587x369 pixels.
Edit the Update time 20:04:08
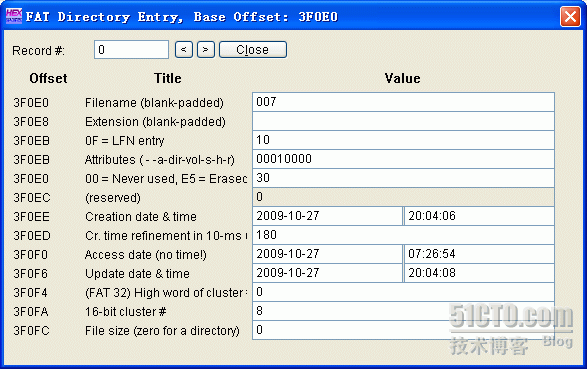(x=479, y=273)
